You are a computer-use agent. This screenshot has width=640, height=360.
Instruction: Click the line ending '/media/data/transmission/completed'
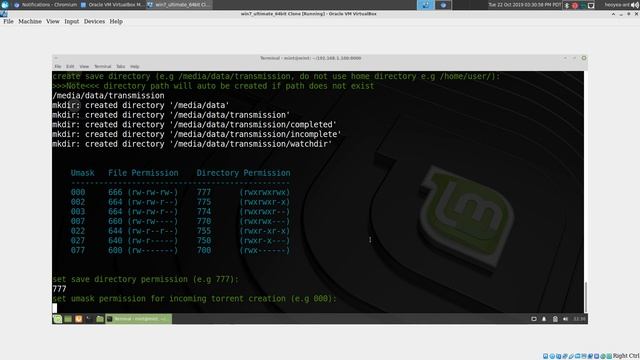coord(194,124)
